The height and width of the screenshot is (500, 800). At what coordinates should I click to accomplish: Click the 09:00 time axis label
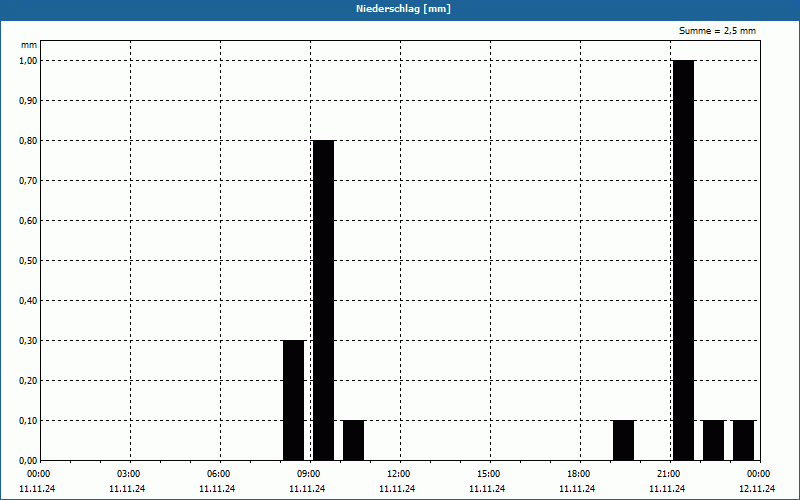(309, 474)
